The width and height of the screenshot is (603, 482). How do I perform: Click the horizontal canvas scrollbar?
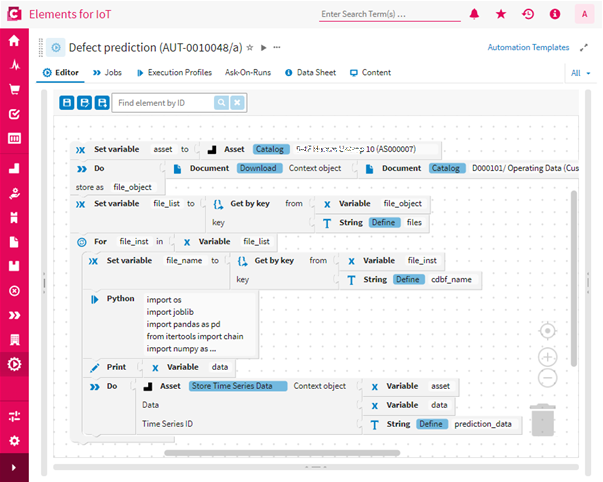282,453
